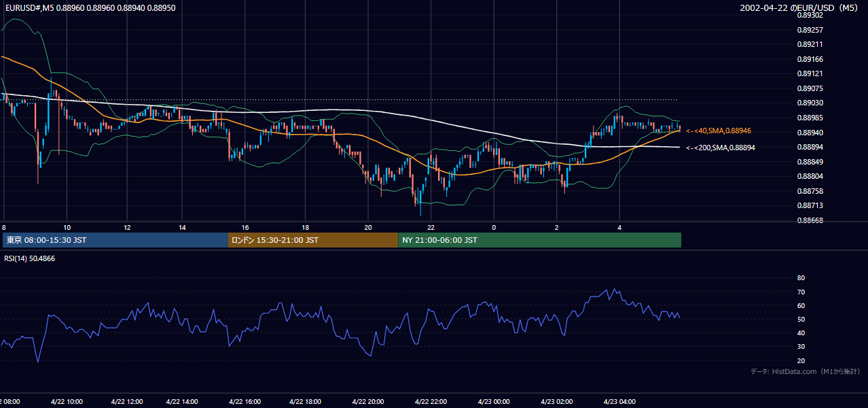Click the 2002-04-22 EUR/USD (M5) chart title
Viewport: 868px width, 408px height.
799,8
